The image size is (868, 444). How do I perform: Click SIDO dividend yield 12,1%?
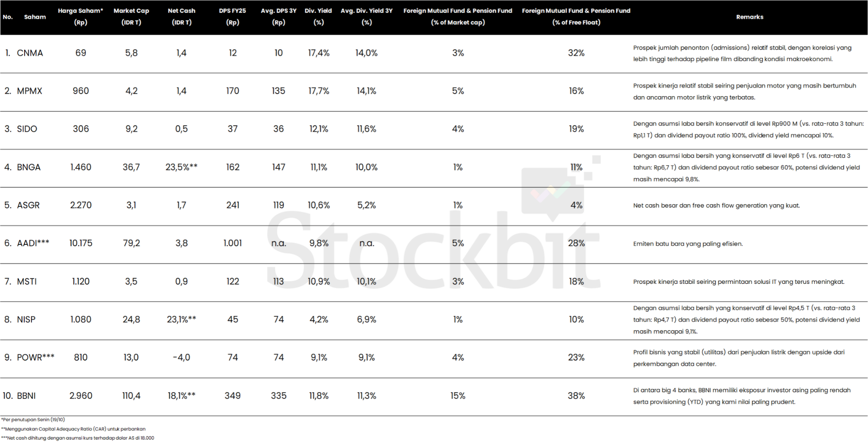click(x=319, y=129)
